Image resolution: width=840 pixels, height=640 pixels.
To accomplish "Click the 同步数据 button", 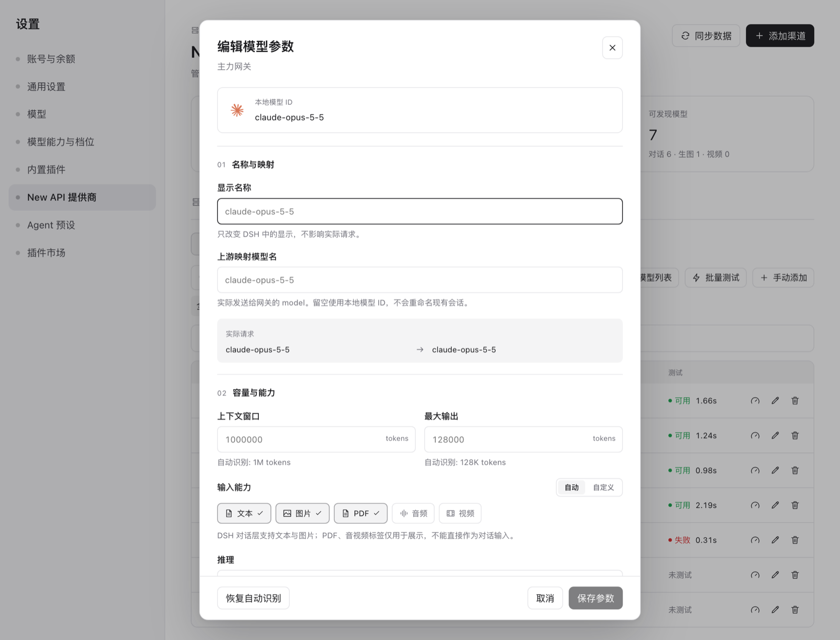I will tap(706, 36).
